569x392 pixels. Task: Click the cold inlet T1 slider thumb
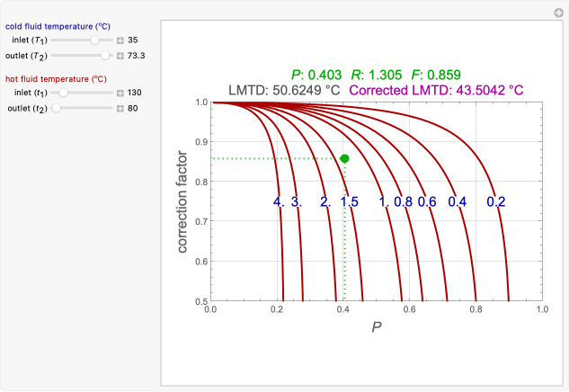(x=93, y=40)
